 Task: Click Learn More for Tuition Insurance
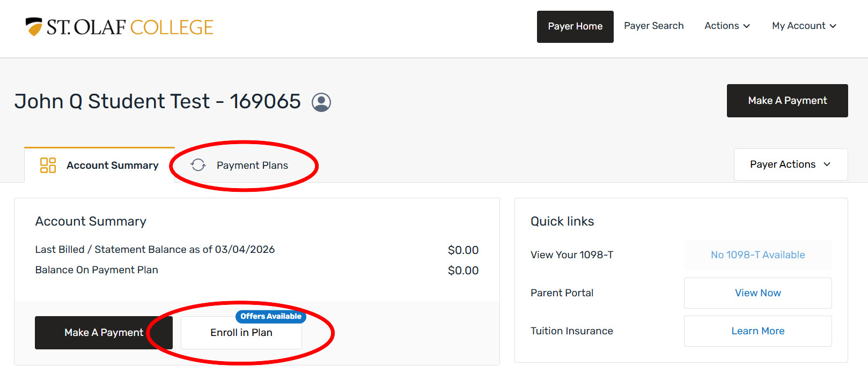757,331
